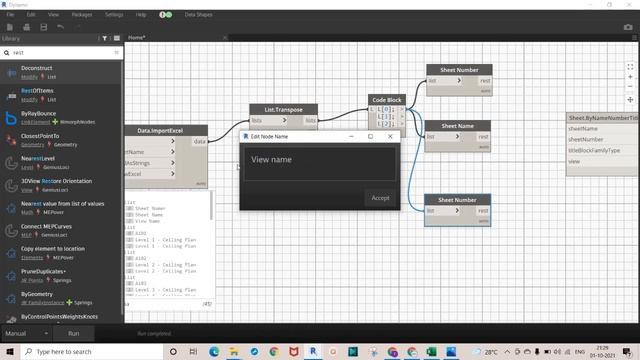The height and width of the screenshot is (360, 640).
Task: Click the RestOfItems node icon in library
Action: [x=11, y=96]
